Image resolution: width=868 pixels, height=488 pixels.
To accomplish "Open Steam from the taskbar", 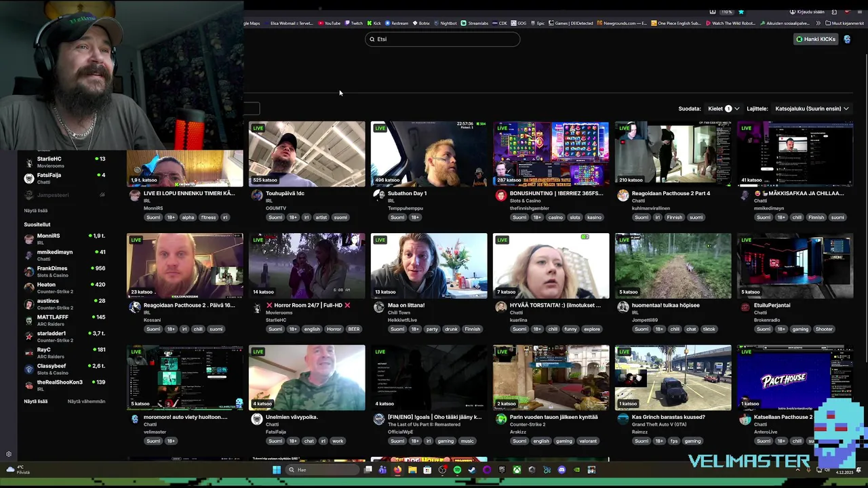I will point(472,470).
